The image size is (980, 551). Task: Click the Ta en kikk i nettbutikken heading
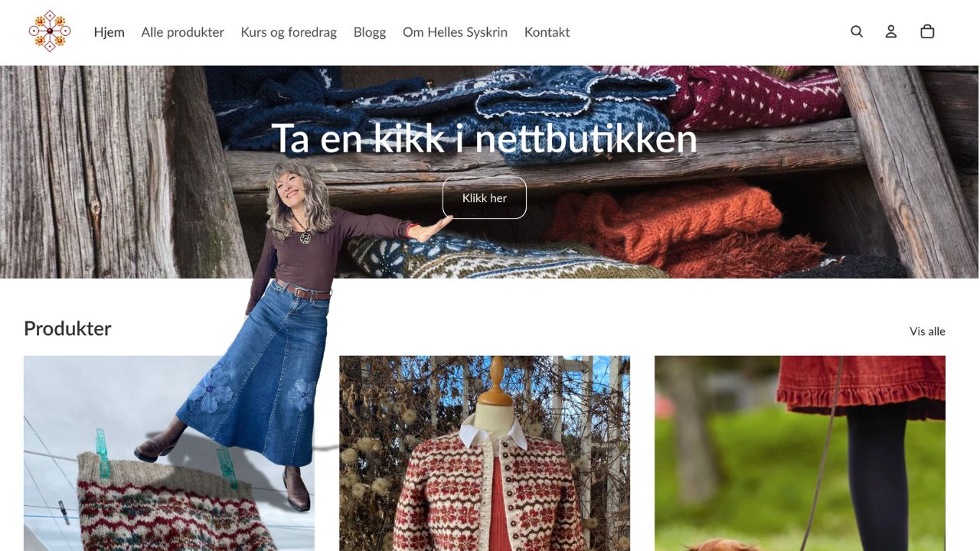(x=484, y=139)
